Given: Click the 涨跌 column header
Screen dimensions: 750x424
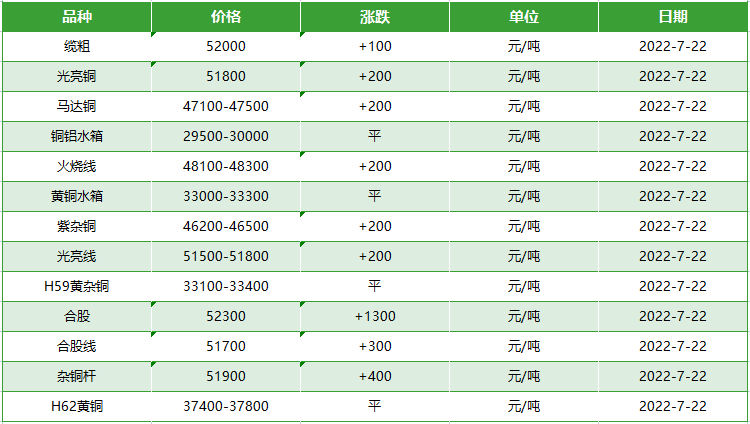Looking at the screenshot, I should click(x=375, y=17).
